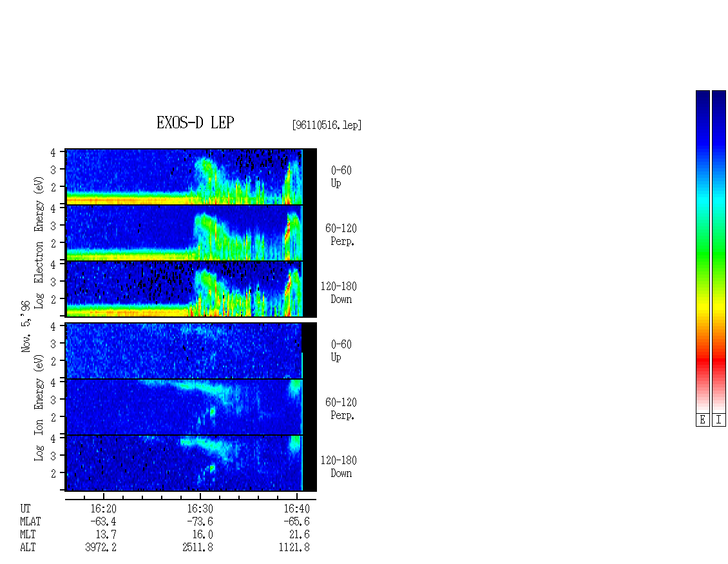Click the electron 120-180 Down pitch angle label

[x=338, y=293]
